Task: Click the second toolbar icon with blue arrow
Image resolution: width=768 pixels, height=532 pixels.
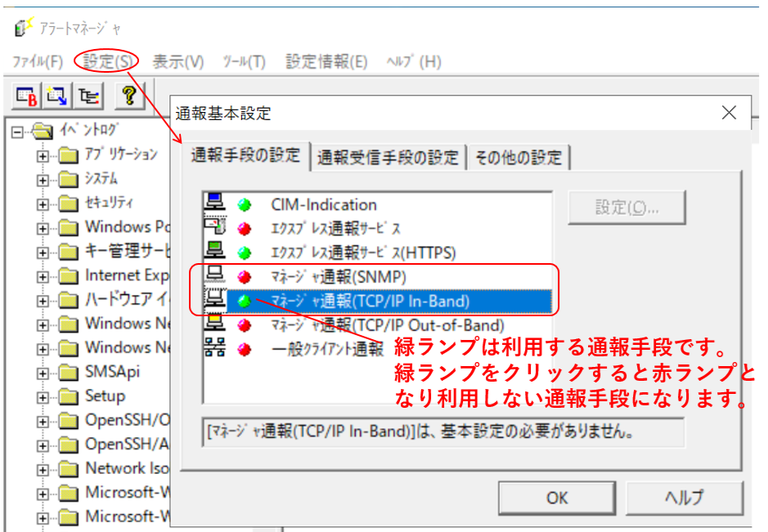Action: (56, 96)
